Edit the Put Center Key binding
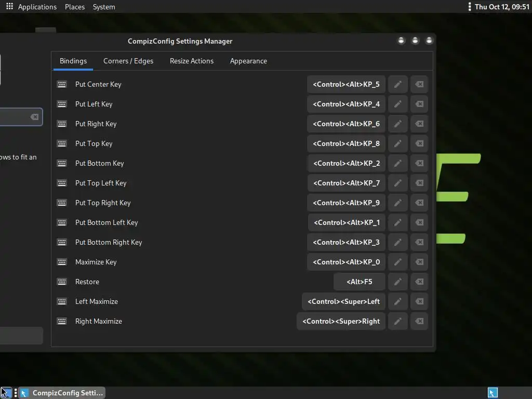The width and height of the screenshot is (532, 399). point(397,84)
